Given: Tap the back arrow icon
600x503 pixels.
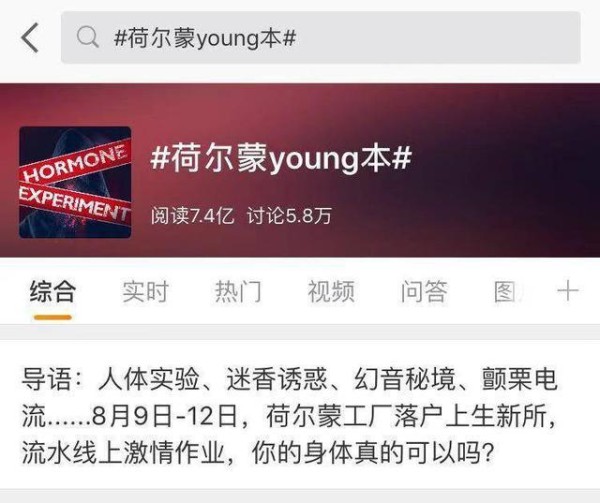Looking at the screenshot, I should pos(30,37).
